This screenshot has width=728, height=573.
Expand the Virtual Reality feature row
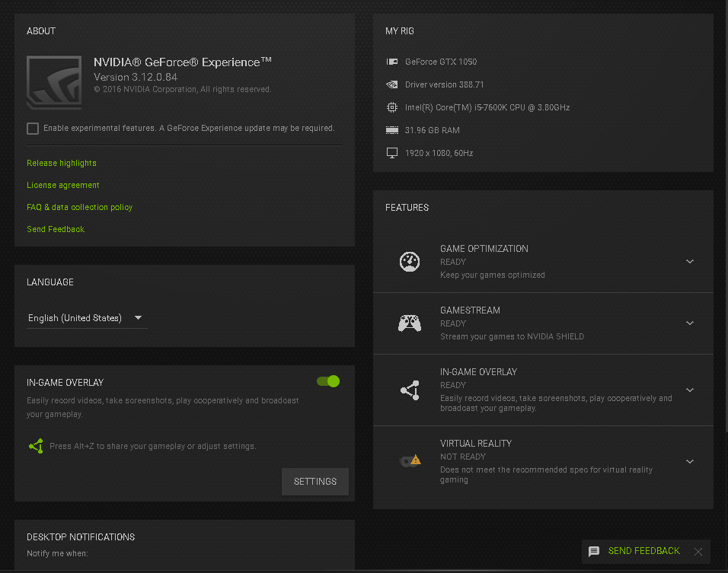pos(690,461)
